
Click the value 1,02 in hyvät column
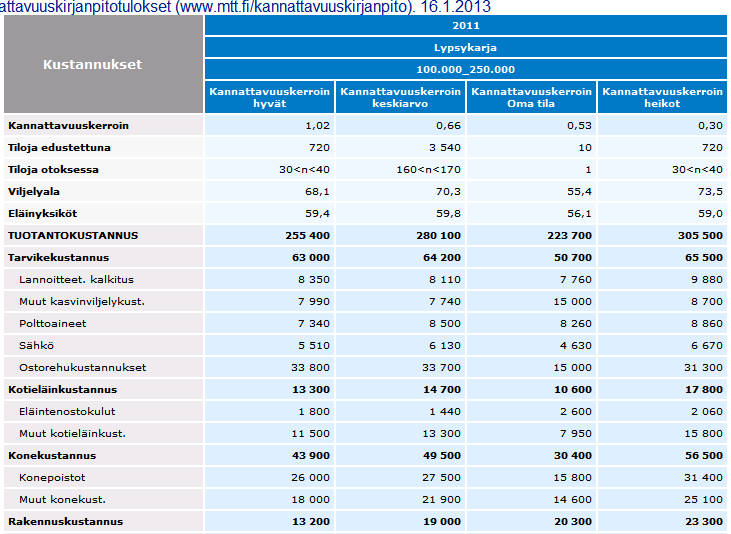(x=317, y=126)
